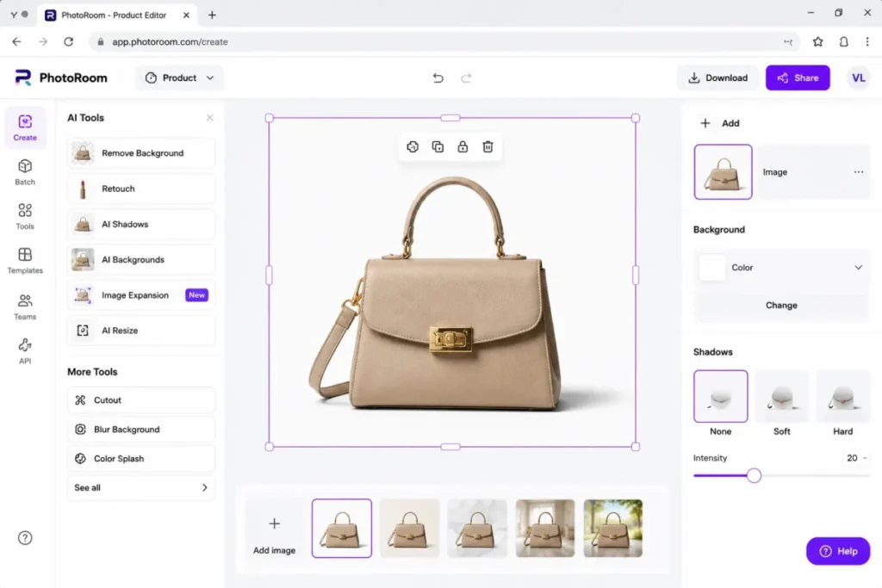Open the Intensity value dropdown showing 20
882x588 pixels.
(x=856, y=458)
